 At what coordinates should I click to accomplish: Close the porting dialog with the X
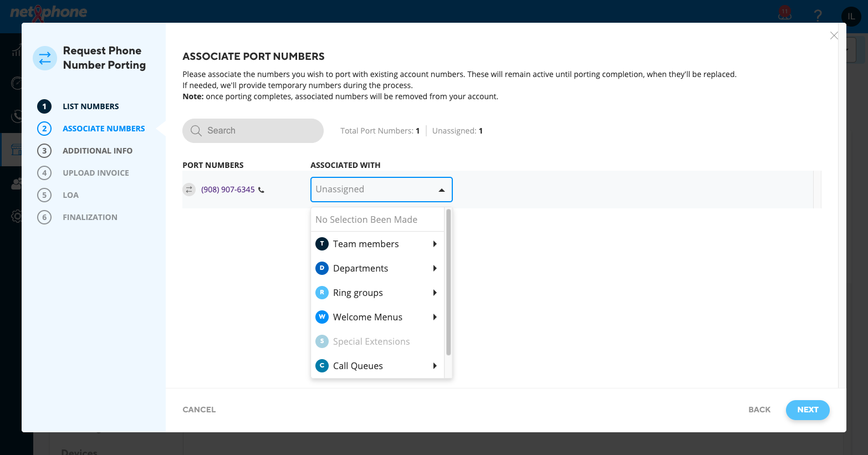(834, 35)
